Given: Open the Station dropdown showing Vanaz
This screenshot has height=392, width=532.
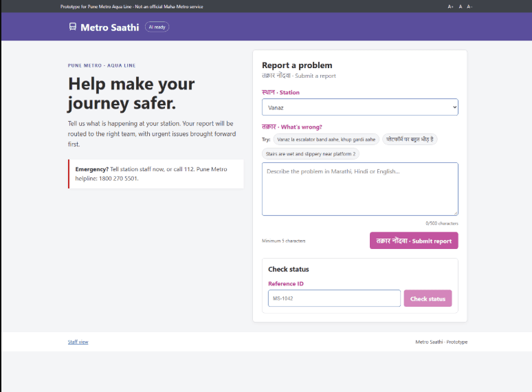Looking at the screenshot, I should 360,107.
